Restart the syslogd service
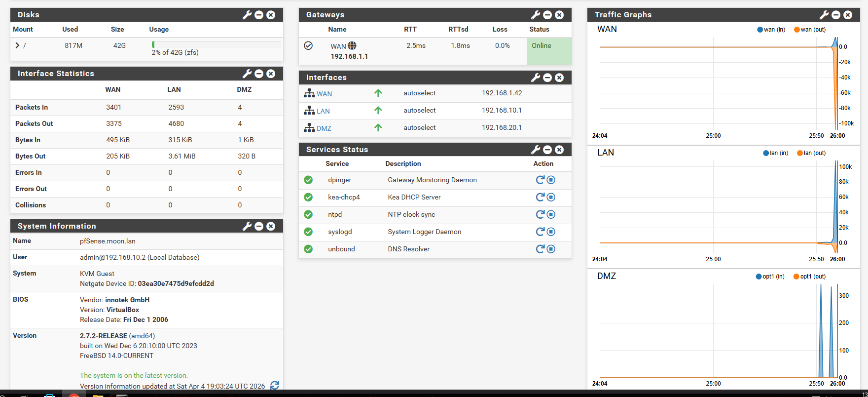 (x=540, y=232)
